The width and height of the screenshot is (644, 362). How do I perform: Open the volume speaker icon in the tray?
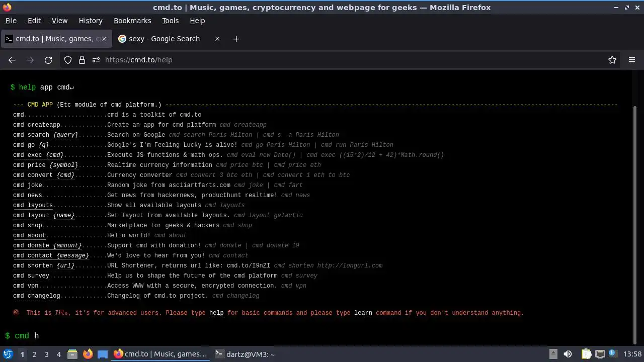click(568, 354)
